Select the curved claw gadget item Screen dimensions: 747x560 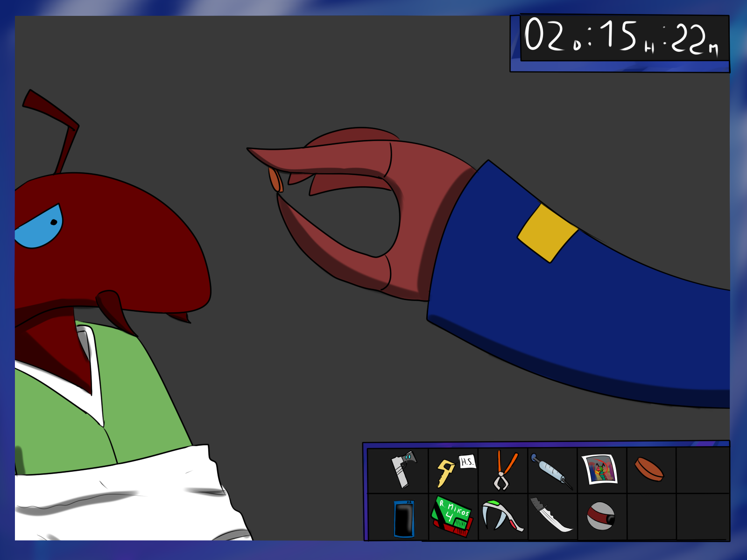tap(501, 516)
